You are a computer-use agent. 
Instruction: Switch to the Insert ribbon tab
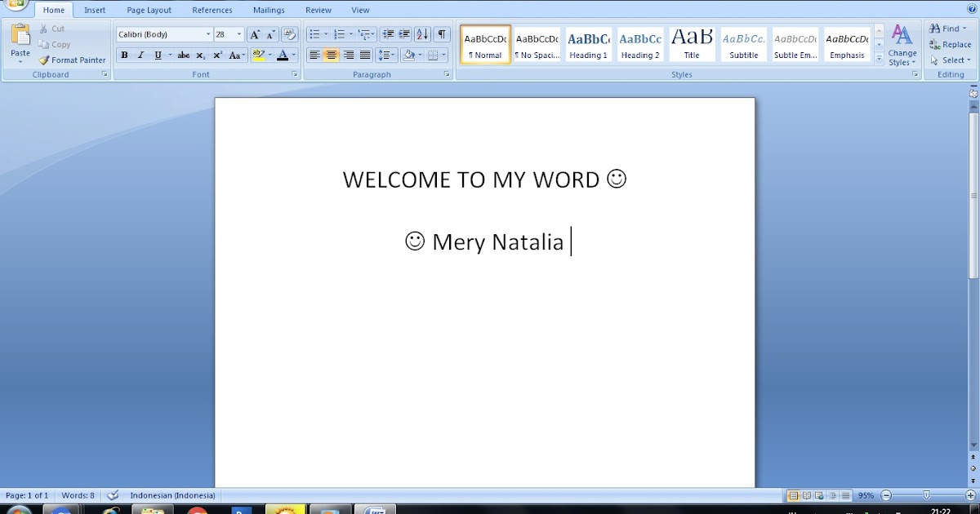click(95, 10)
